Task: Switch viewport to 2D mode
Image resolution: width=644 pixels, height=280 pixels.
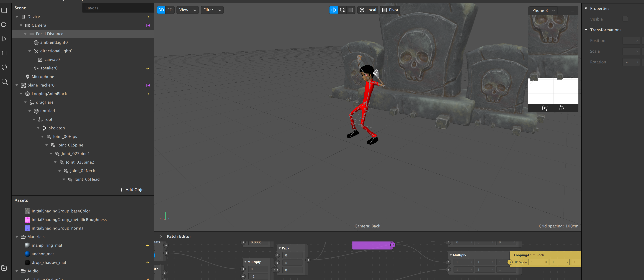Action: [170, 10]
